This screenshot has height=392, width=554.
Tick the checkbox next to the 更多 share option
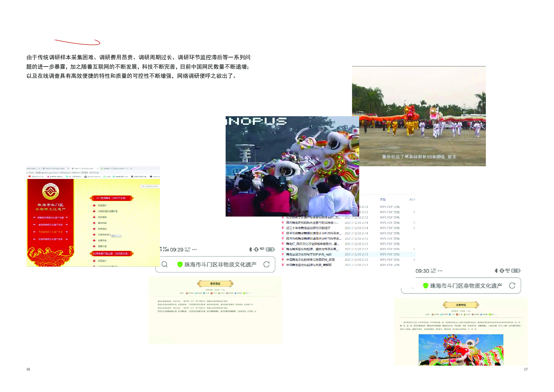pos(251,293)
